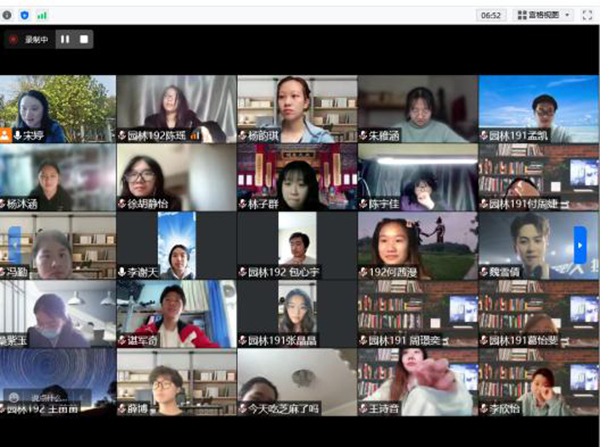Screen dimensions: 600x447
Task: Pause the meeting recording
Action: point(65,39)
